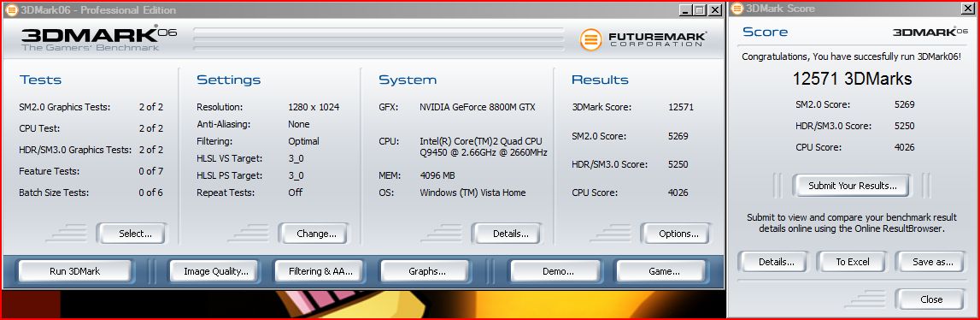This screenshot has height=320, width=980.
Task: Open the Filtering & AA... tool
Action: (x=320, y=271)
